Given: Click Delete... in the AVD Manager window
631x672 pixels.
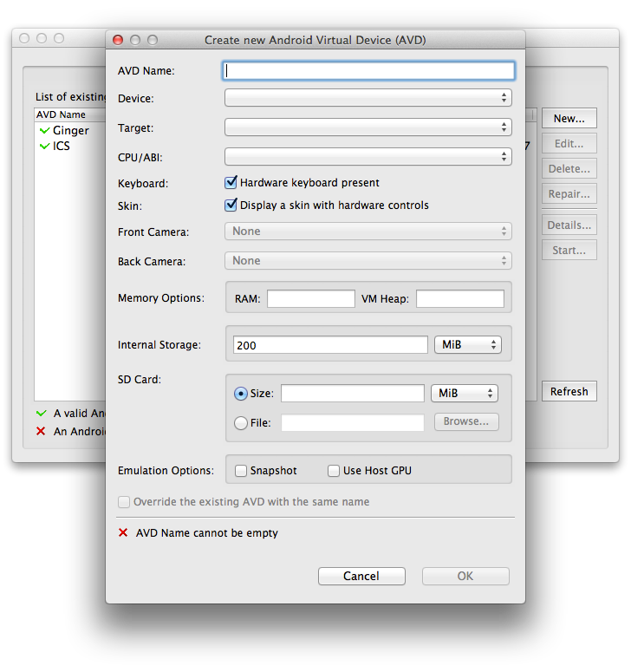Looking at the screenshot, I should coord(569,169).
